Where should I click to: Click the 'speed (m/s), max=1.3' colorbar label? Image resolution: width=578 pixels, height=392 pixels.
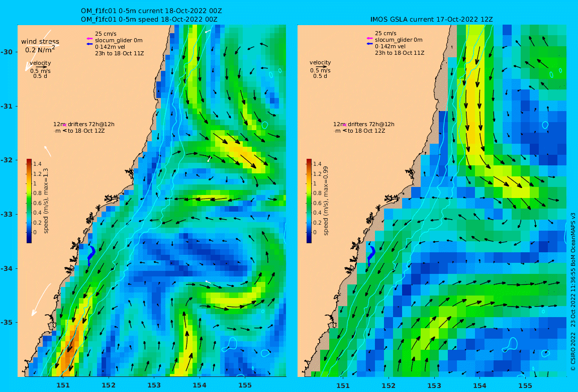(x=46, y=201)
